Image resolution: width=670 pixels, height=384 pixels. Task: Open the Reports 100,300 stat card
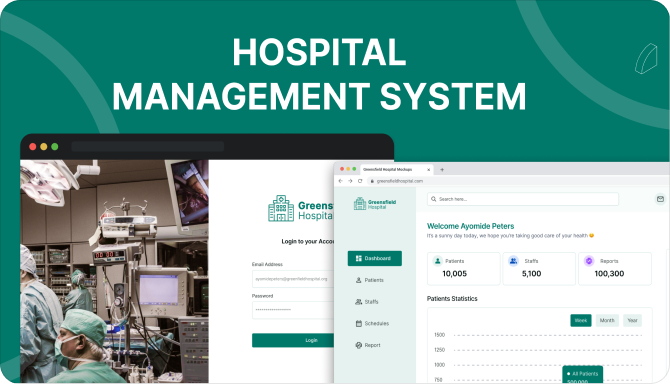pos(615,269)
